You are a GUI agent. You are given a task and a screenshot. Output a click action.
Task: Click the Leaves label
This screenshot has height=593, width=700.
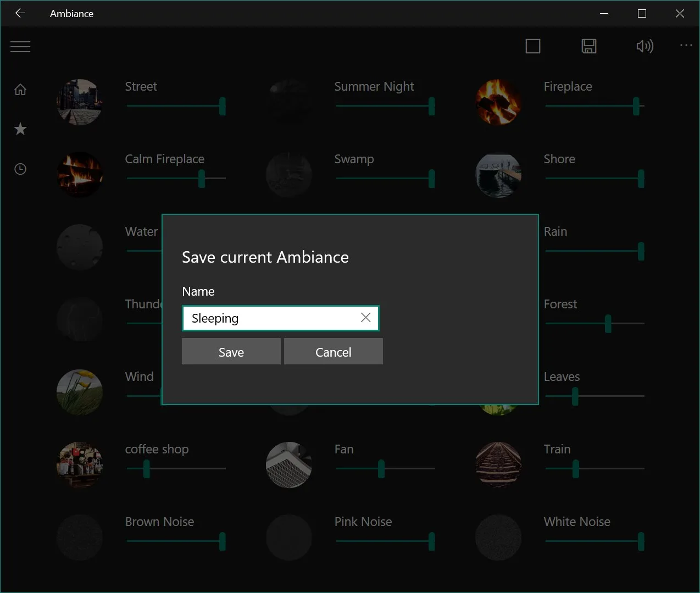pos(562,376)
